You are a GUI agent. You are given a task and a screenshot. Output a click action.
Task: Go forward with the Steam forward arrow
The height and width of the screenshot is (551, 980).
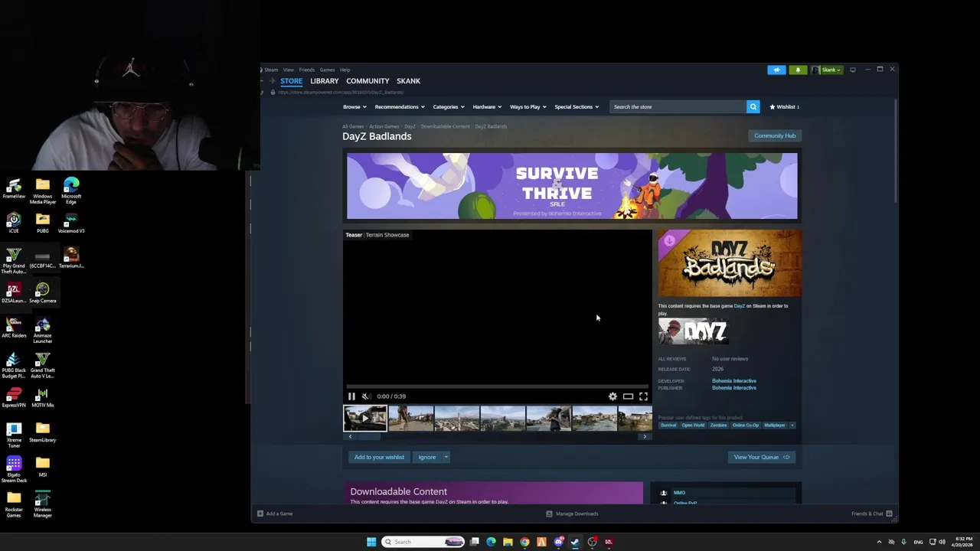point(271,81)
